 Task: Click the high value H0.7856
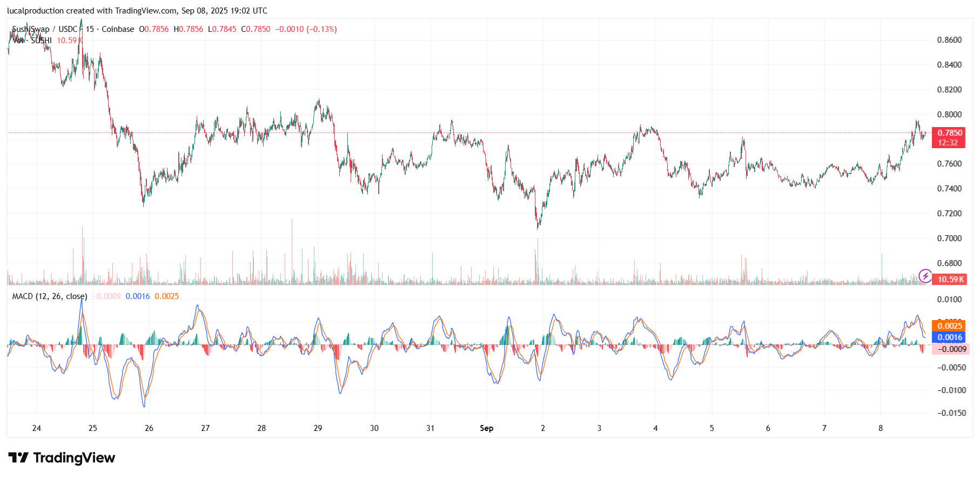pos(189,29)
